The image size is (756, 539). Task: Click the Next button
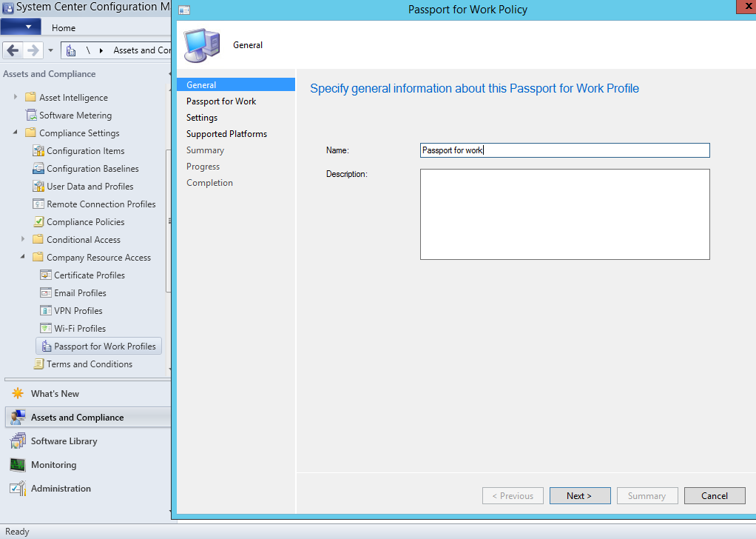[580, 495]
